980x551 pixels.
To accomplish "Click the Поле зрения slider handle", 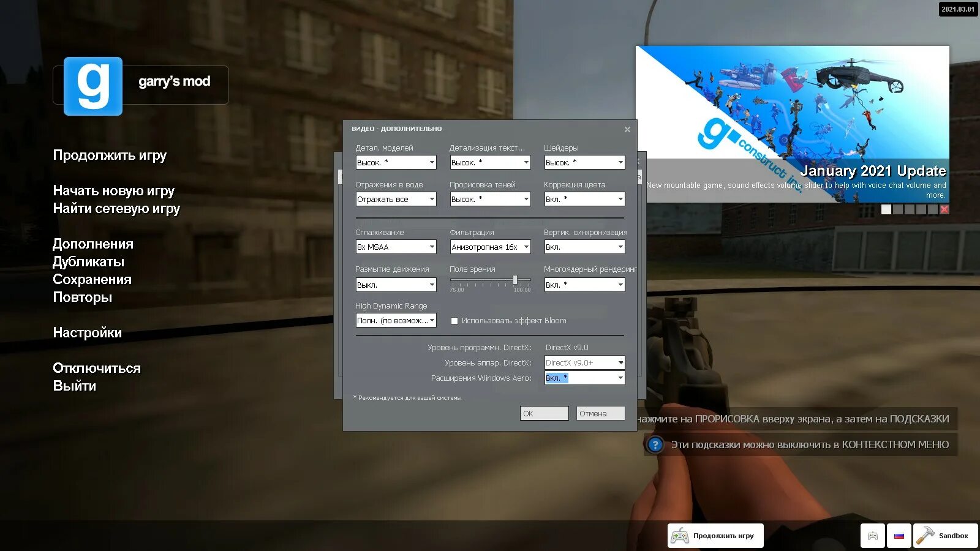I will point(515,280).
